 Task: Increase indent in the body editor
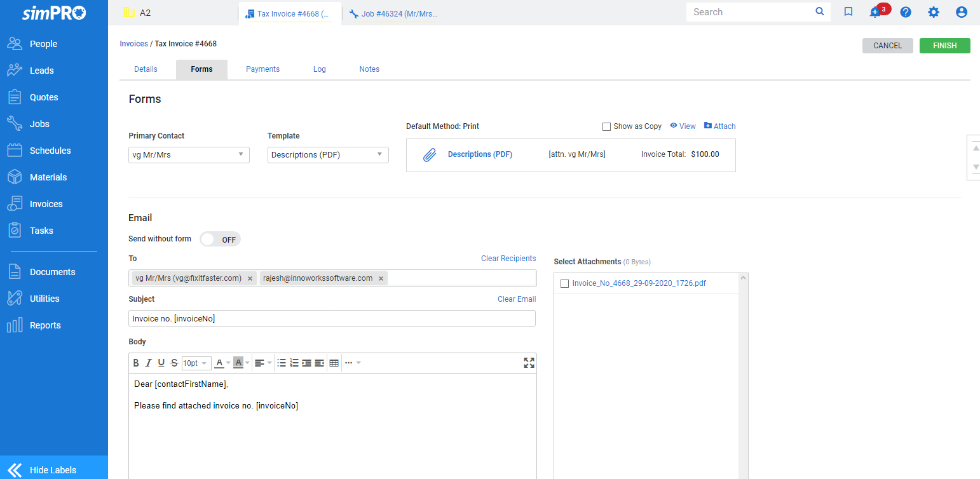(307, 363)
